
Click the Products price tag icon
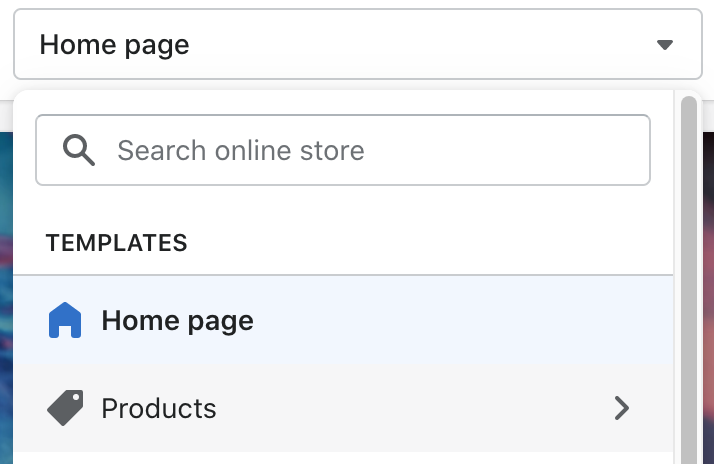65,408
